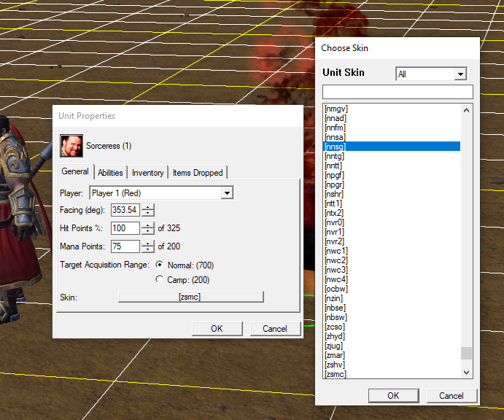Decrease Mana Points with down arrow
The width and height of the screenshot is (504, 420).
[x=148, y=249]
